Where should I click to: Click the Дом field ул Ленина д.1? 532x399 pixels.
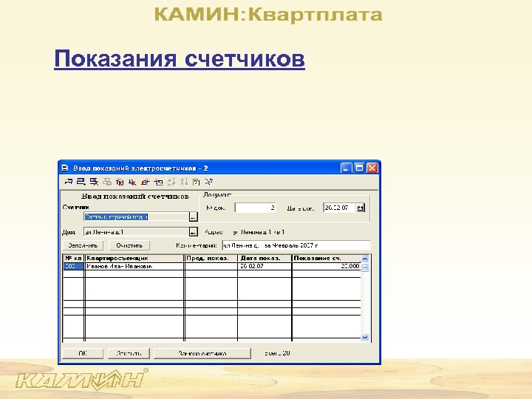pyautogui.click(x=136, y=232)
